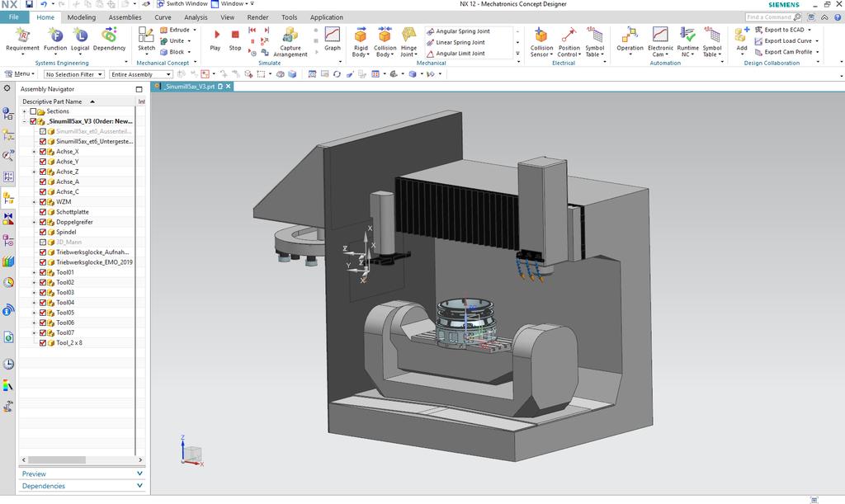This screenshot has width=845, height=504.
Task: Uncheck the Schottplatte checkbox
Action: click(x=43, y=212)
